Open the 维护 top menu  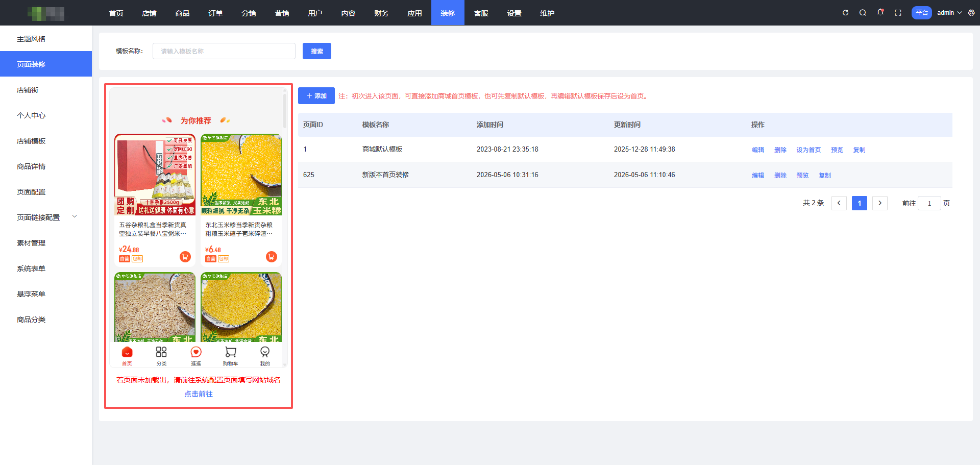[548, 13]
